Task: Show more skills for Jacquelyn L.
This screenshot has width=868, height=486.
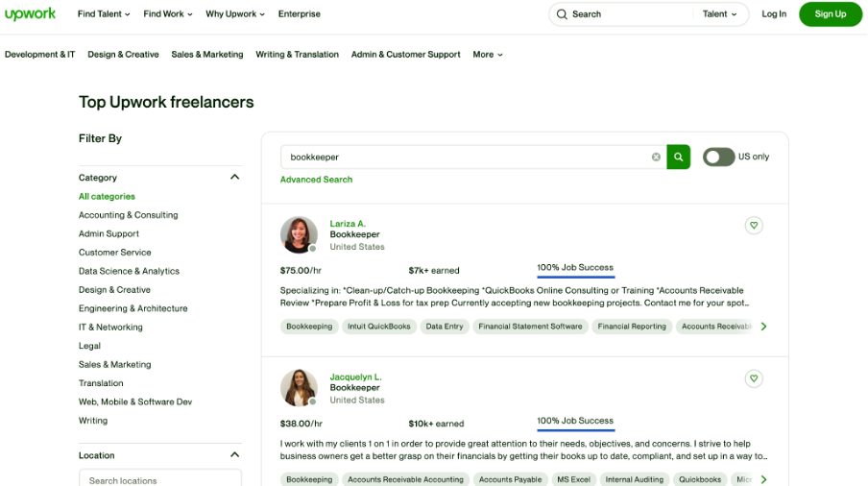Action: [x=764, y=480]
